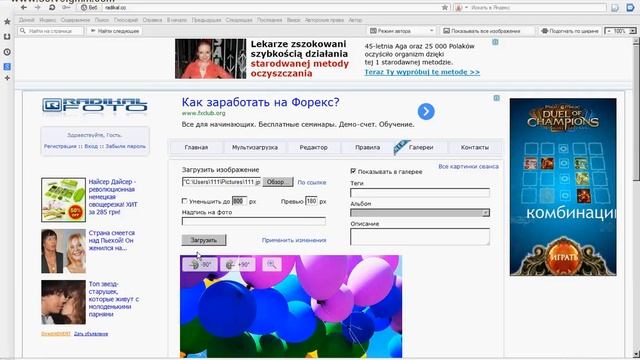Click the 'Загрузить' upload button
The width and height of the screenshot is (640, 360).
pos(204,240)
